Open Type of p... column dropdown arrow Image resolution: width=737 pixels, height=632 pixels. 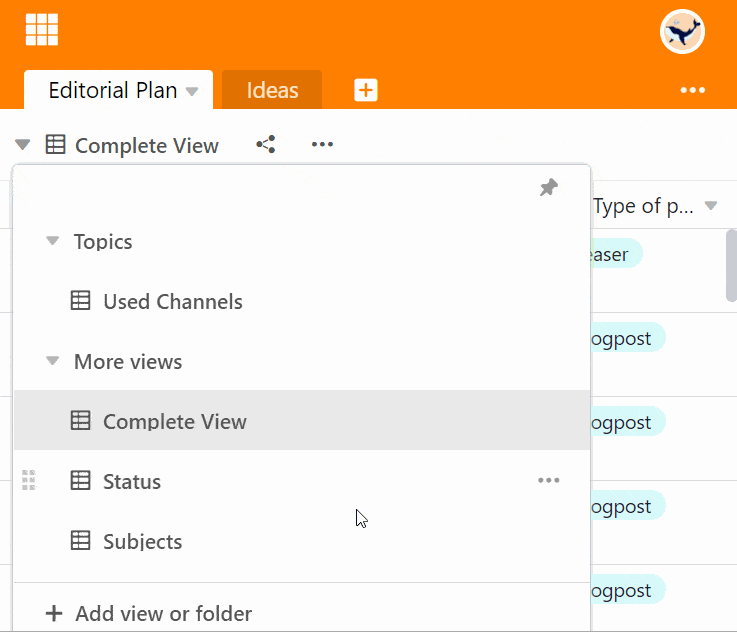711,207
